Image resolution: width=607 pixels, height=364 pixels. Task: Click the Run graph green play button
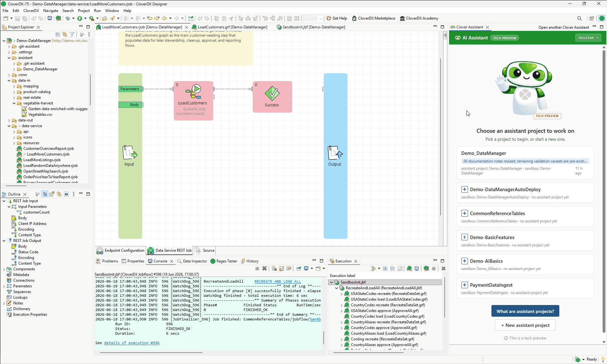click(80, 18)
